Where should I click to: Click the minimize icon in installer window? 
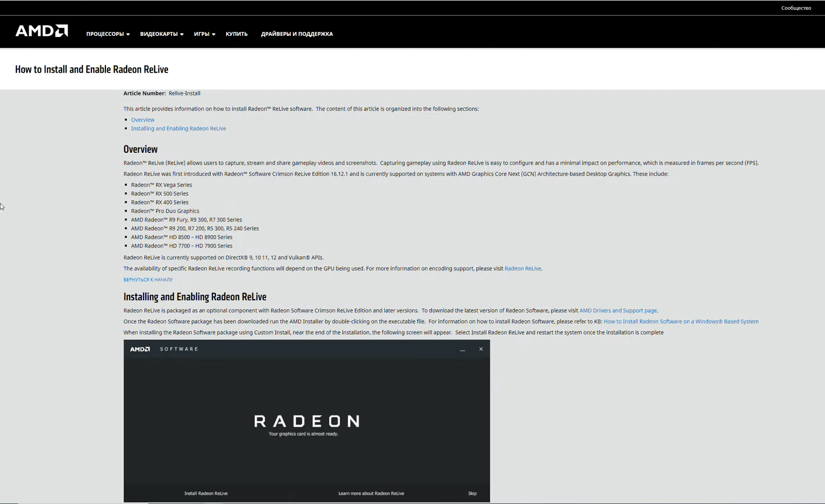(462, 349)
